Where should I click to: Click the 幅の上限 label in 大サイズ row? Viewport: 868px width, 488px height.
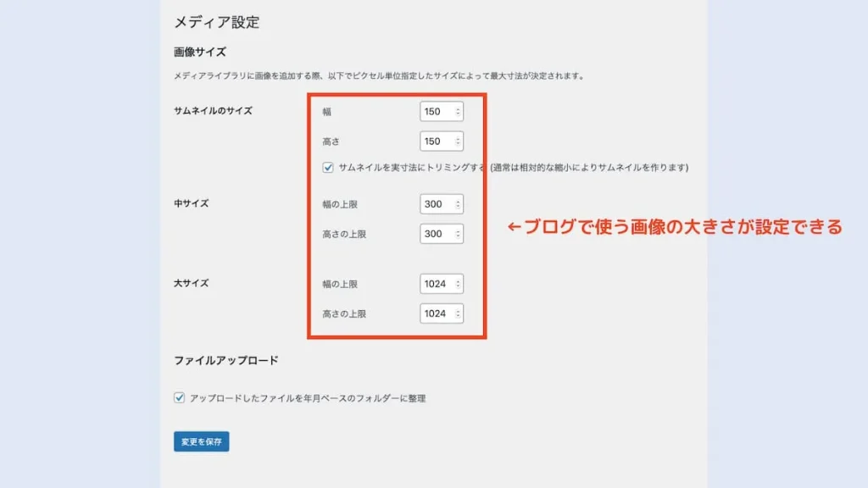(x=340, y=284)
